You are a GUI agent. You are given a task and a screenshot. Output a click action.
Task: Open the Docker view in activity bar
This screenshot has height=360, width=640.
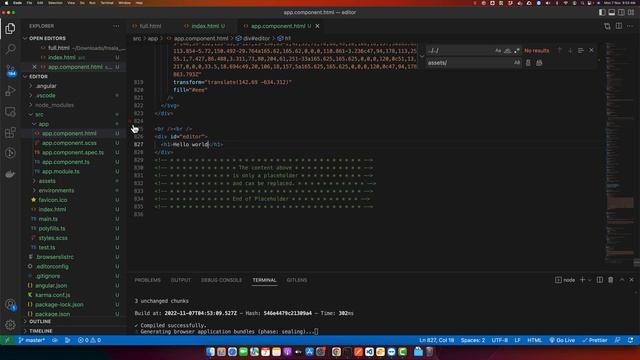[11, 174]
